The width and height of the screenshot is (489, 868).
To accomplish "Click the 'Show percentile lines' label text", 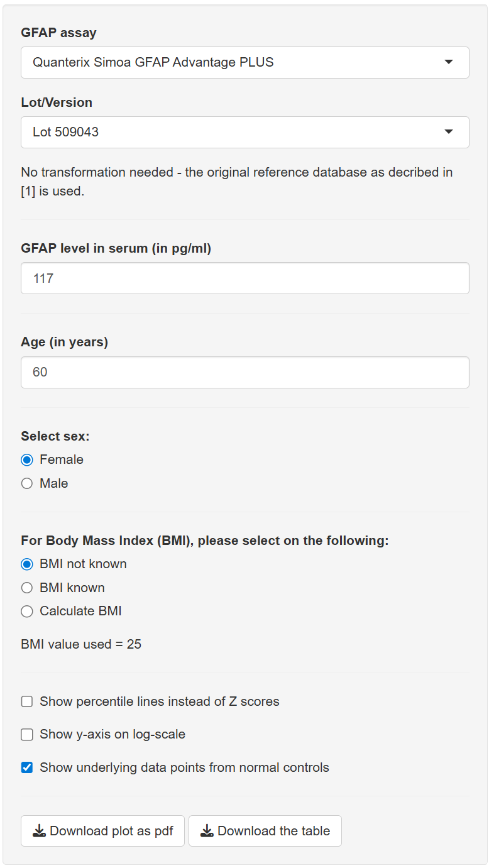I will (x=160, y=701).
